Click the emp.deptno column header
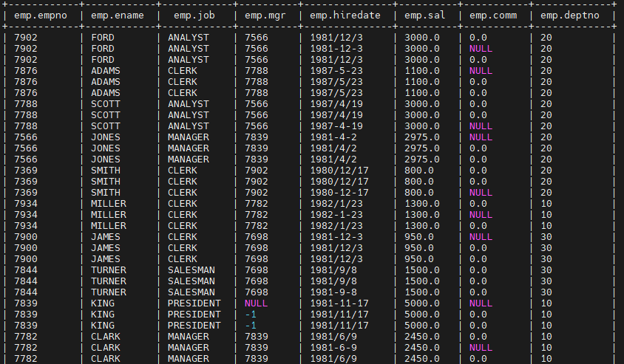The height and width of the screenshot is (364, 624). coord(570,16)
